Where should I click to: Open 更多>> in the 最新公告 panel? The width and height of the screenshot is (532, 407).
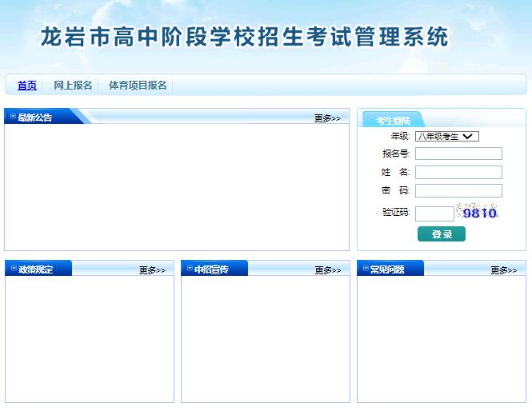click(327, 118)
